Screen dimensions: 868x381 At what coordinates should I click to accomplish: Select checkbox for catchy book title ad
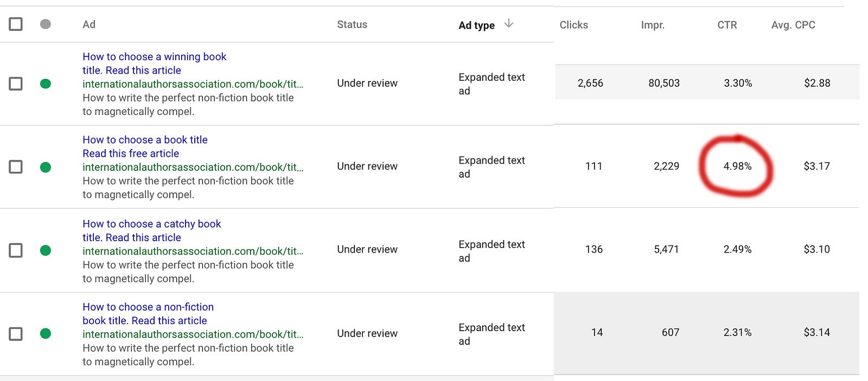16,250
